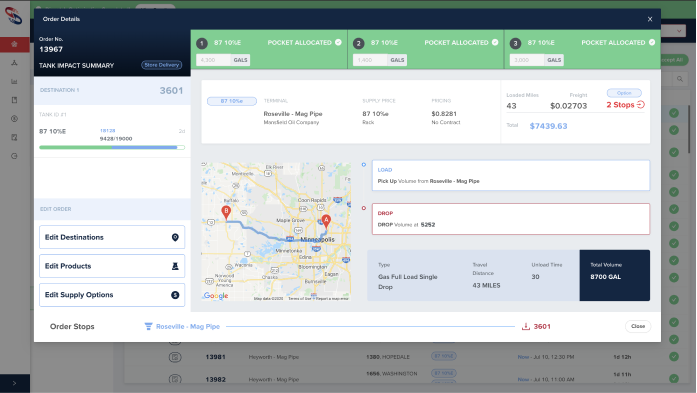Select the Store Delivery tag
Screen dimensions: 697x393
coord(162,65)
